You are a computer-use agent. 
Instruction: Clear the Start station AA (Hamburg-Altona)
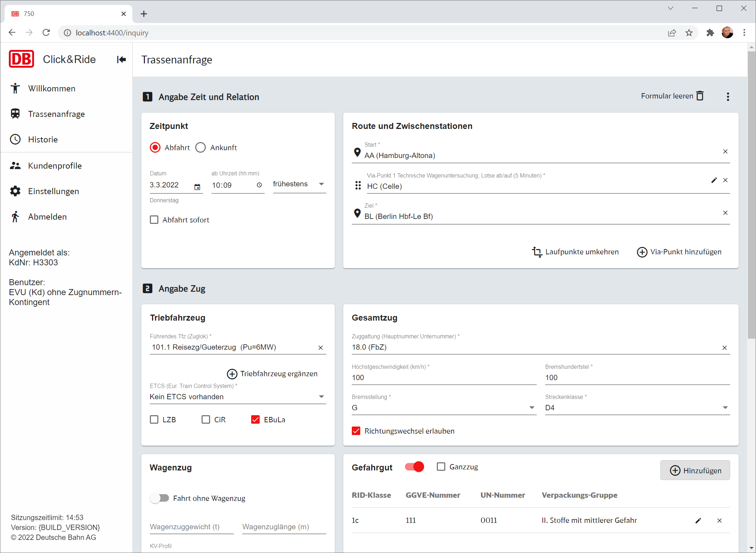(725, 152)
